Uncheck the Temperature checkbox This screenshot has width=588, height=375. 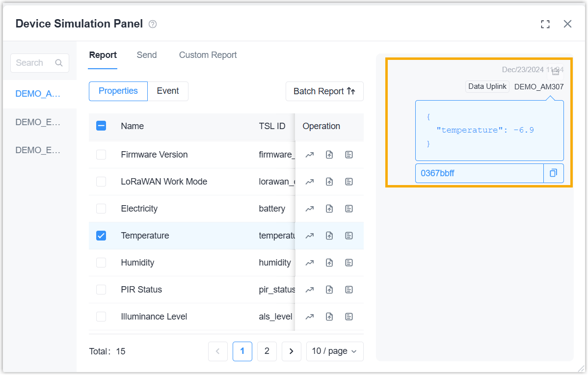tap(101, 236)
